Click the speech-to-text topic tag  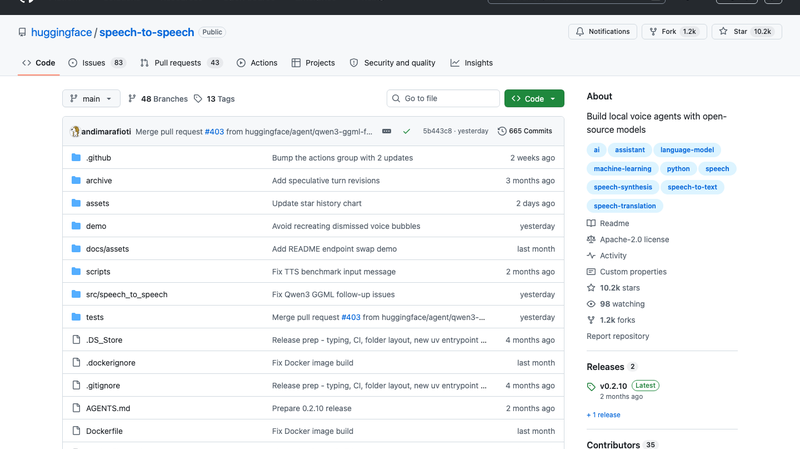[x=692, y=187]
